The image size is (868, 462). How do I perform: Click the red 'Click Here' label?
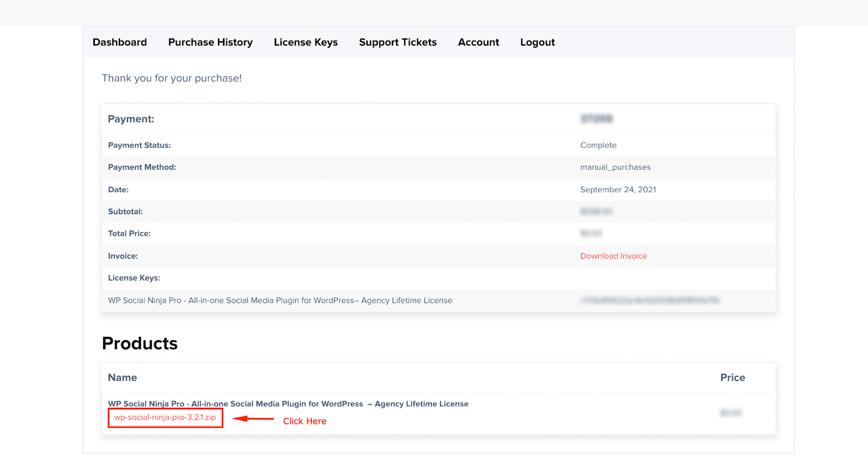click(304, 421)
